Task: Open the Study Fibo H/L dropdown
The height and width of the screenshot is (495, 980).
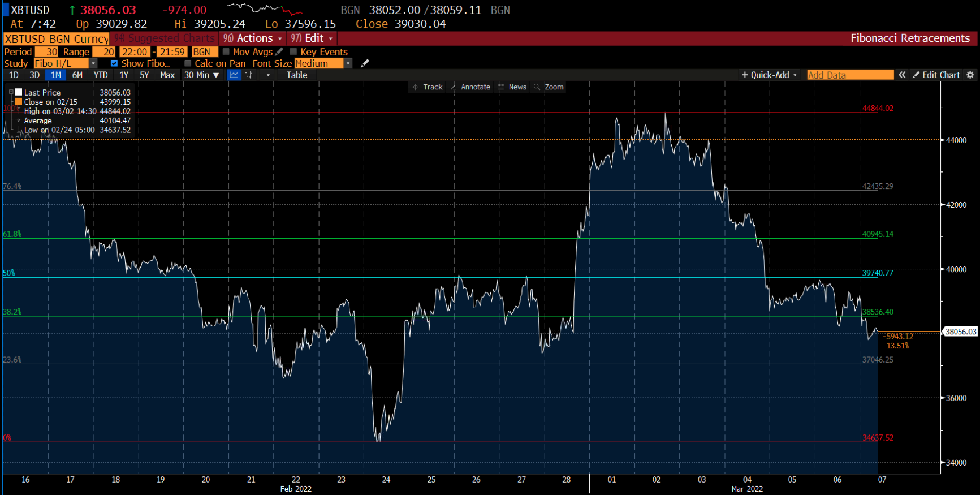Action: 93,63
